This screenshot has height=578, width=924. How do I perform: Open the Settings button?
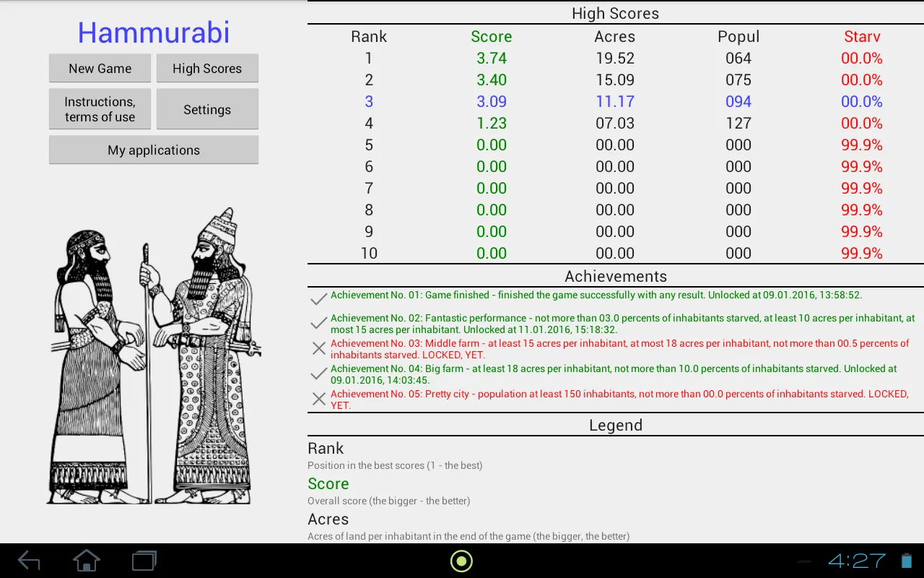pos(207,109)
